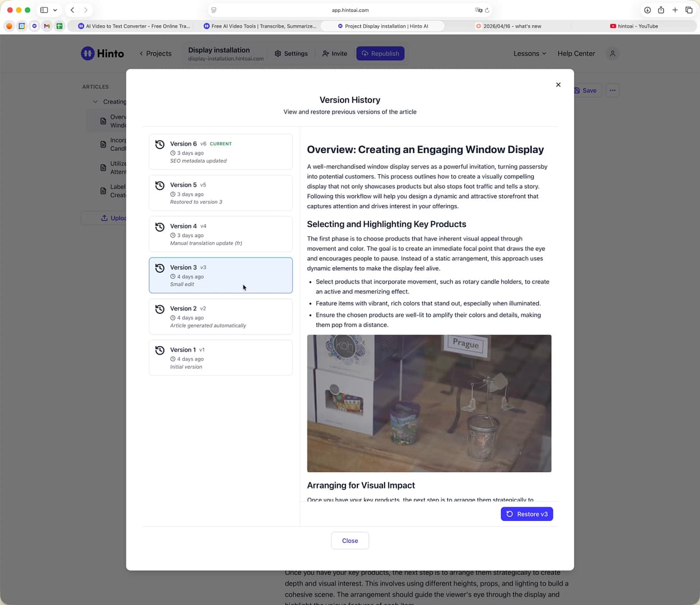This screenshot has width=700, height=605.
Task: Click the history icon beside Version 4
Action: click(x=160, y=227)
